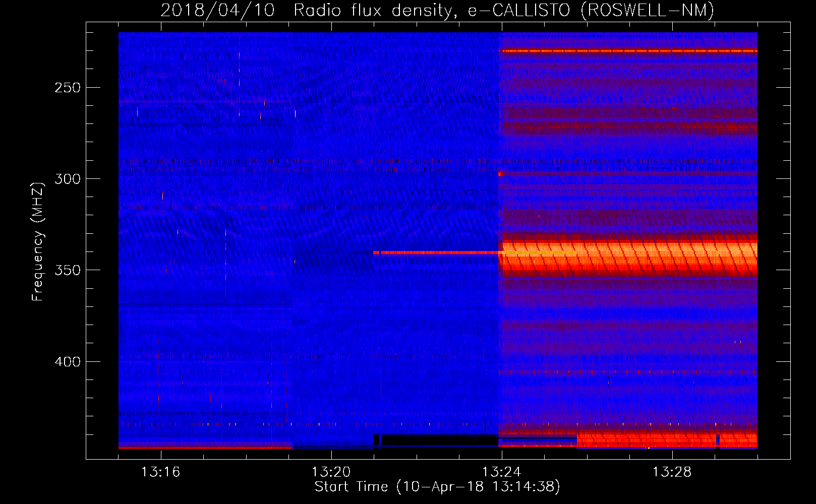Click the 400 frequency axis label

click(68, 362)
